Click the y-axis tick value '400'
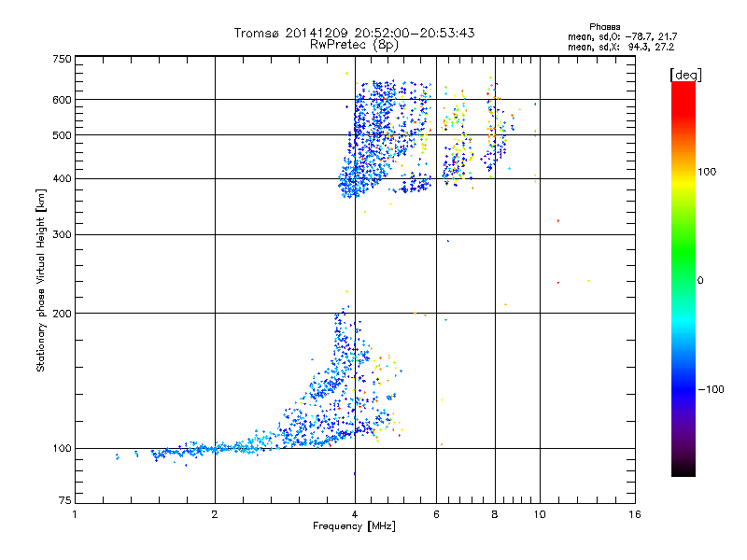This screenshot has width=747, height=560. tap(63, 179)
